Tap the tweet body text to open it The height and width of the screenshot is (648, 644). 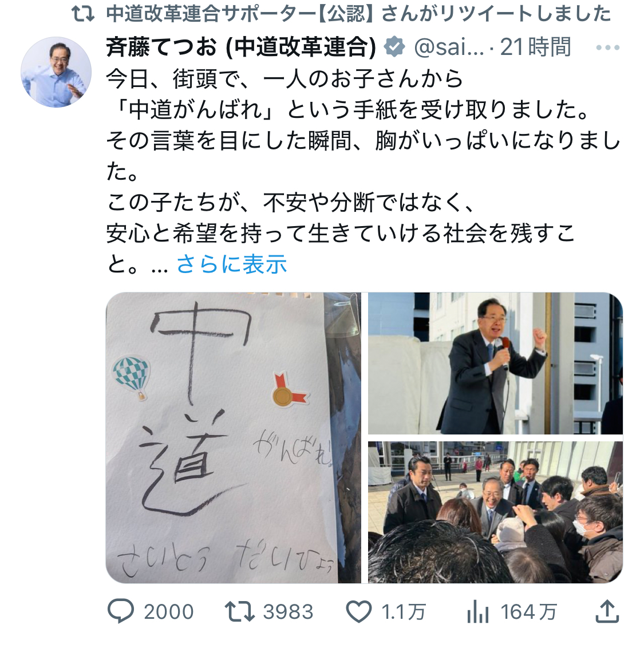pyautogui.click(x=364, y=172)
